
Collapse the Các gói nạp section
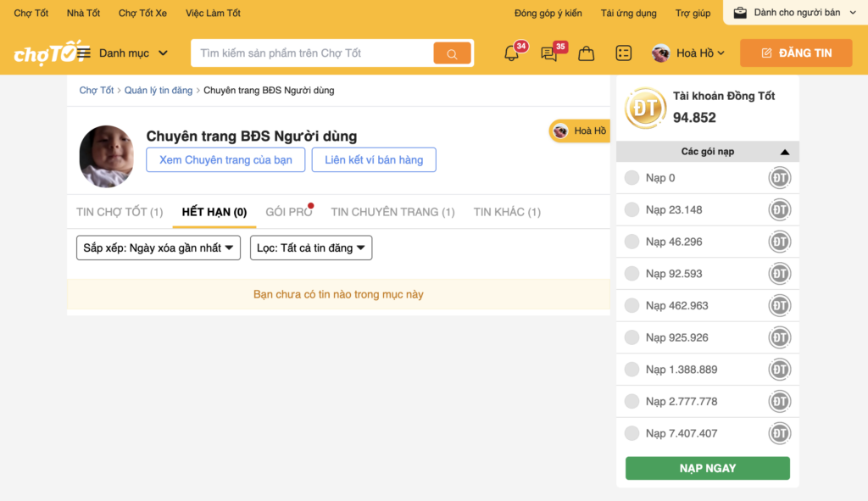pos(784,153)
